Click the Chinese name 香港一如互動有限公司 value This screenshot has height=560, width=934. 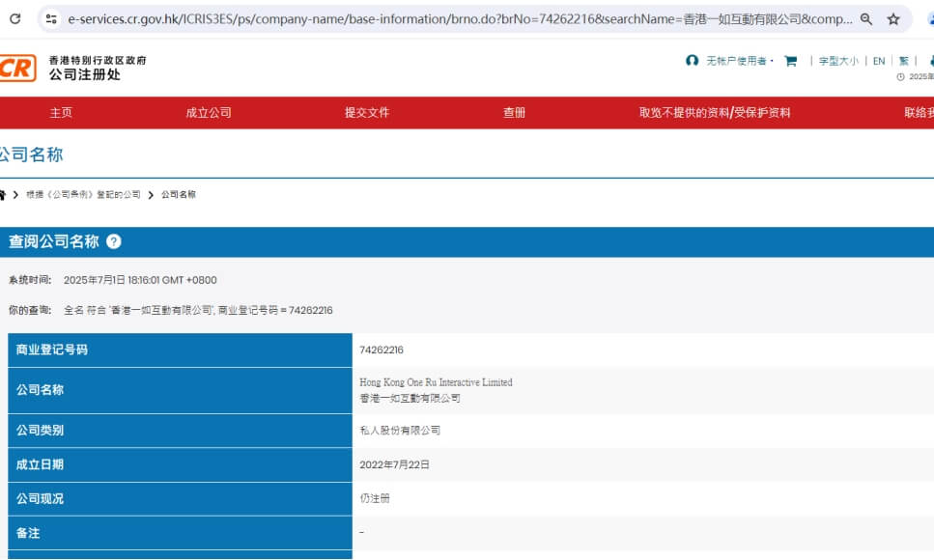(410, 398)
